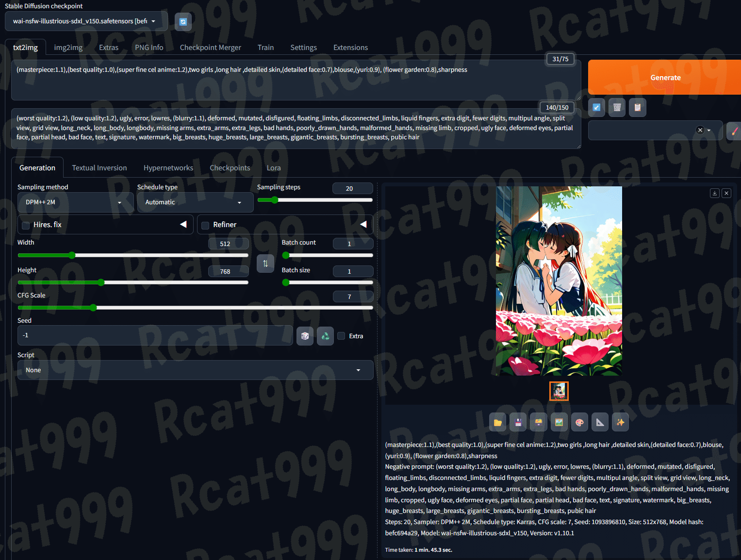The width and height of the screenshot is (741, 560).
Task: Select the Textual Inversion sub-tab
Action: [x=99, y=168]
